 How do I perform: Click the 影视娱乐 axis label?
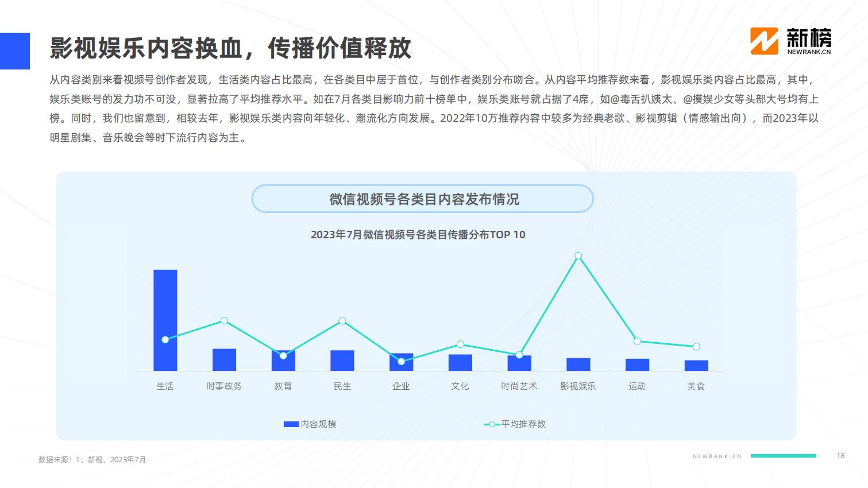[578, 386]
